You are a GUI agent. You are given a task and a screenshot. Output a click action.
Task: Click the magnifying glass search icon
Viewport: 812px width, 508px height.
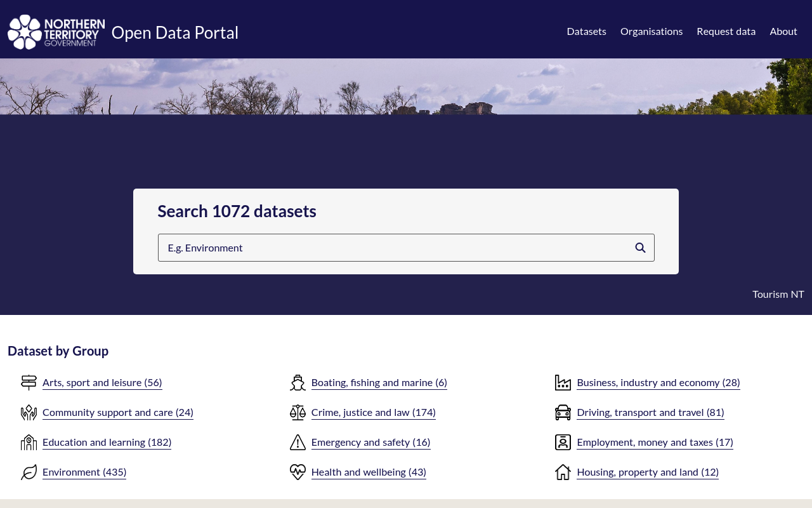coord(640,248)
